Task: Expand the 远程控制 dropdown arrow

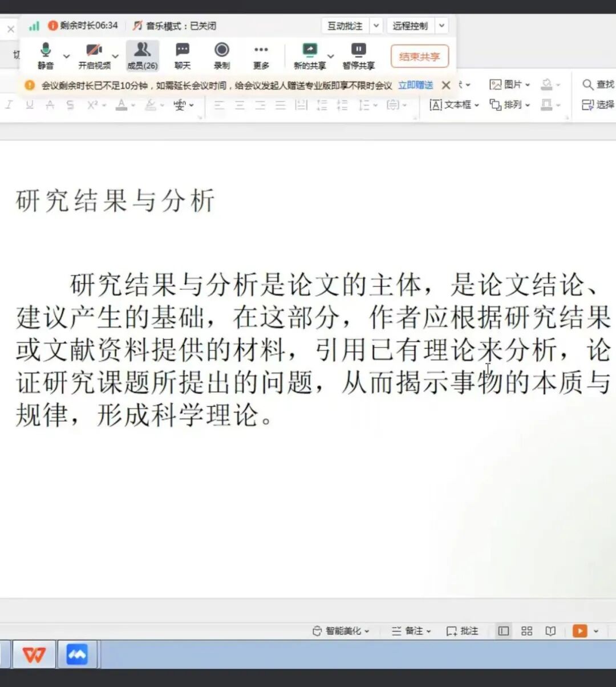Action: 442,26
